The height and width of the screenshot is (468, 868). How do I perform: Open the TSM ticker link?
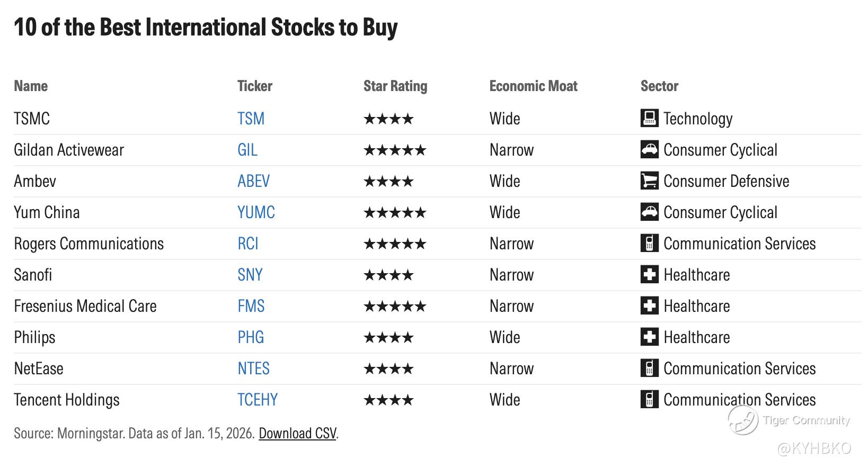[251, 119]
